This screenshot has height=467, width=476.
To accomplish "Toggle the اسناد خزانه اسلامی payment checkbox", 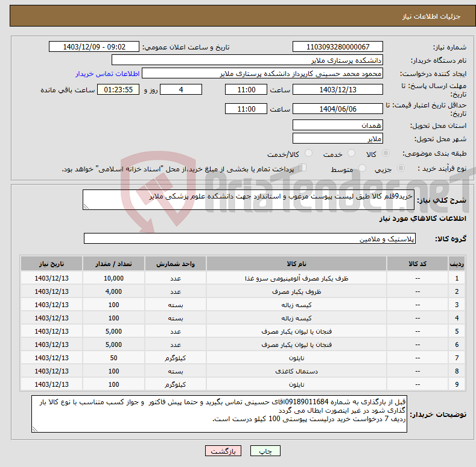I will click(x=303, y=168).
